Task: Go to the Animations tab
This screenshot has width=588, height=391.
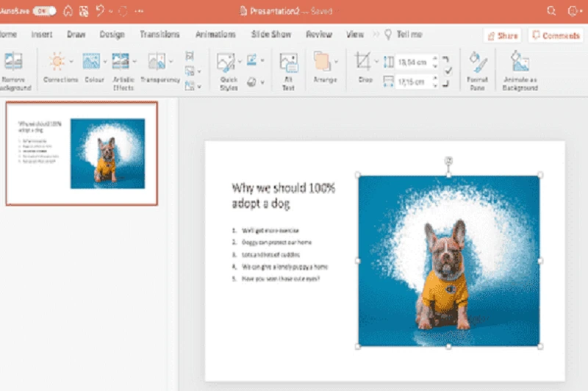Action: pos(215,35)
